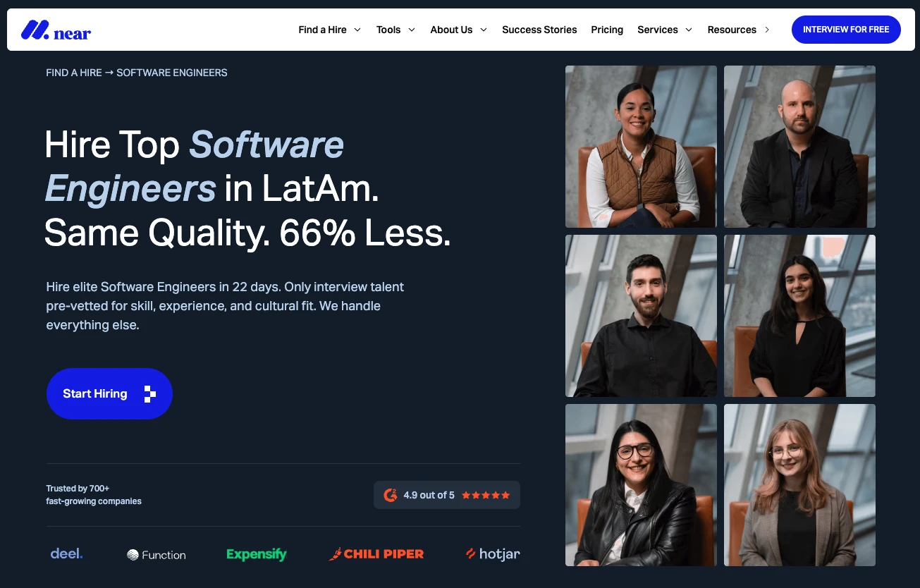Image resolution: width=920 pixels, height=588 pixels.
Task: Select the photo of woman in brown vest
Action: (641, 147)
